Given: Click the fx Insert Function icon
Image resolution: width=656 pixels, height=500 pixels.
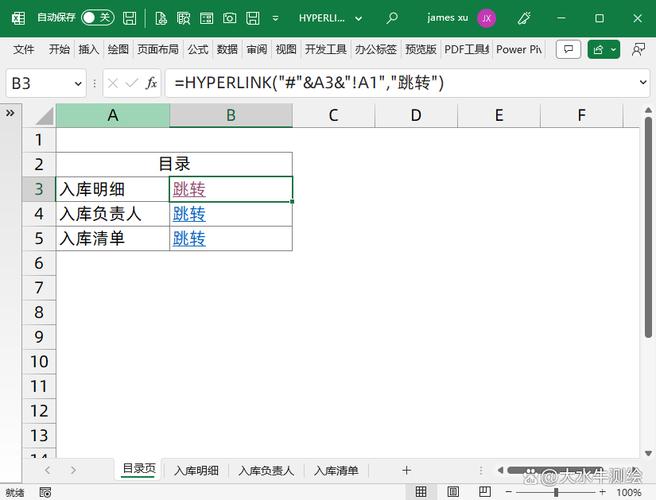Looking at the screenshot, I should pyautogui.click(x=151, y=83).
